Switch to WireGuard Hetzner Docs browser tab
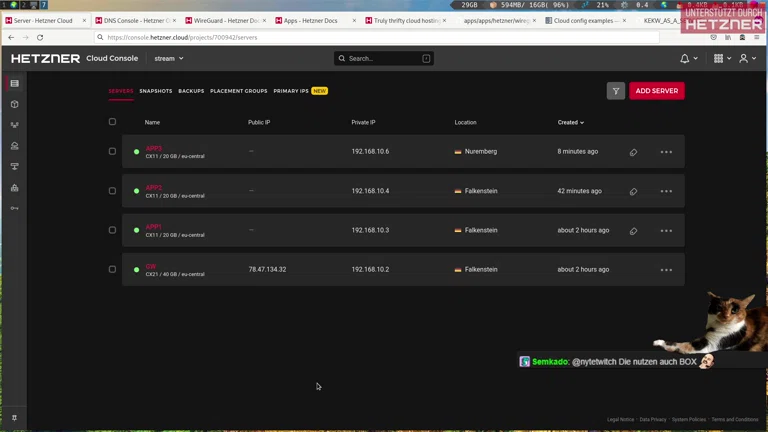This screenshot has width=768, height=432. [226, 21]
